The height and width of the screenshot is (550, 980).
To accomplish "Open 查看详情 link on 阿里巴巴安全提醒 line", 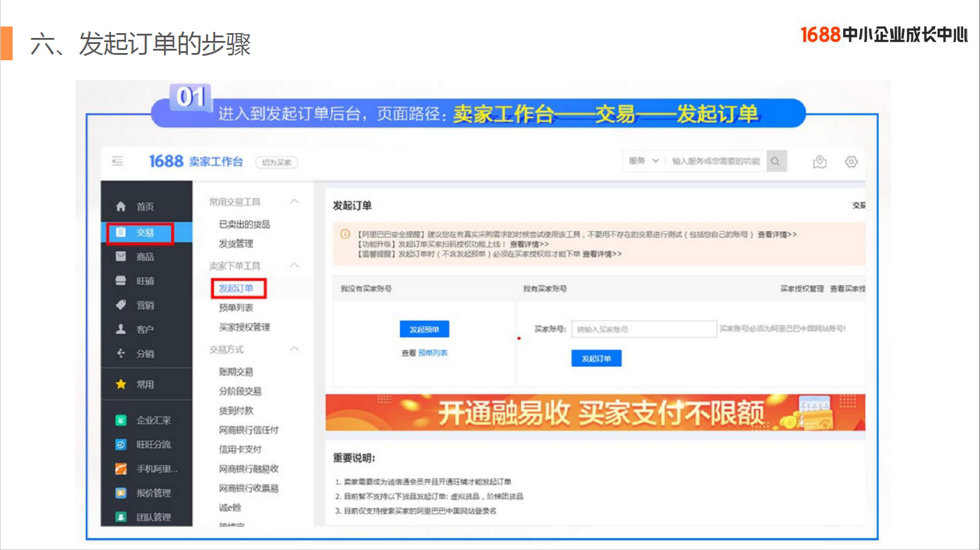I will tap(777, 234).
